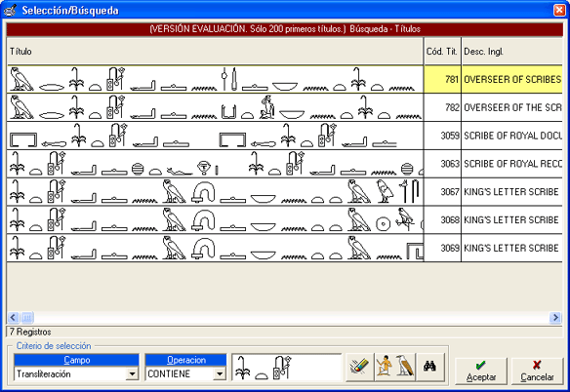The height and width of the screenshot is (392, 570).
Task: Click the binoculars search icon
Action: coord(430,367)
